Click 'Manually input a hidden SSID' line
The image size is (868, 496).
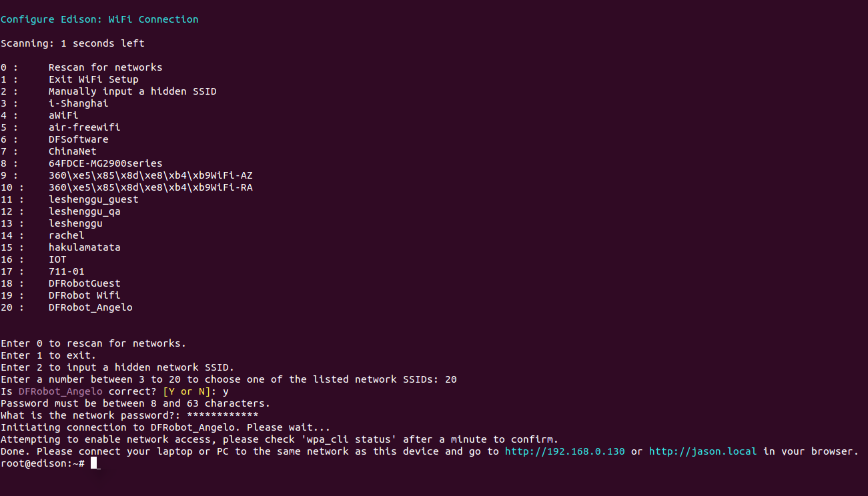133,91
